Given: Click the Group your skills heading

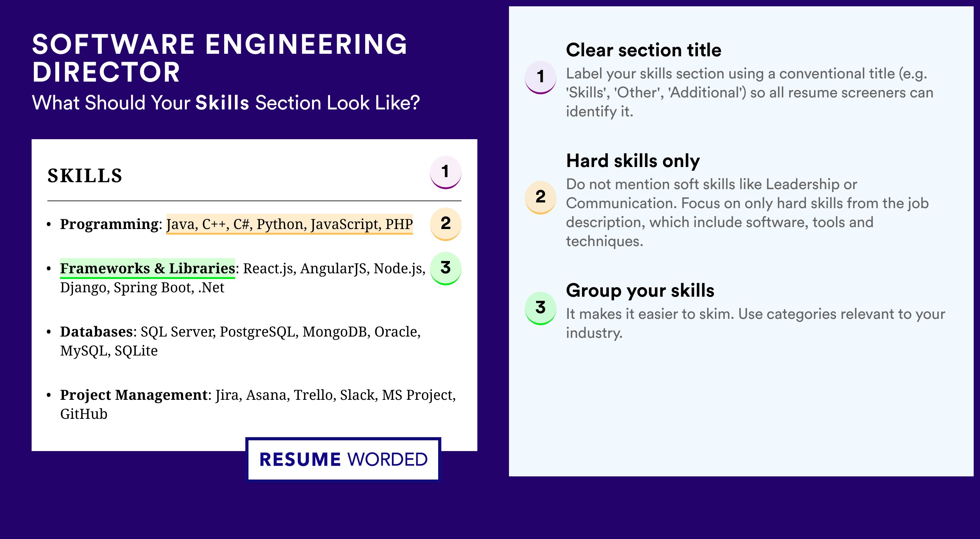Looking at the screenshot, I should [640, 290].
